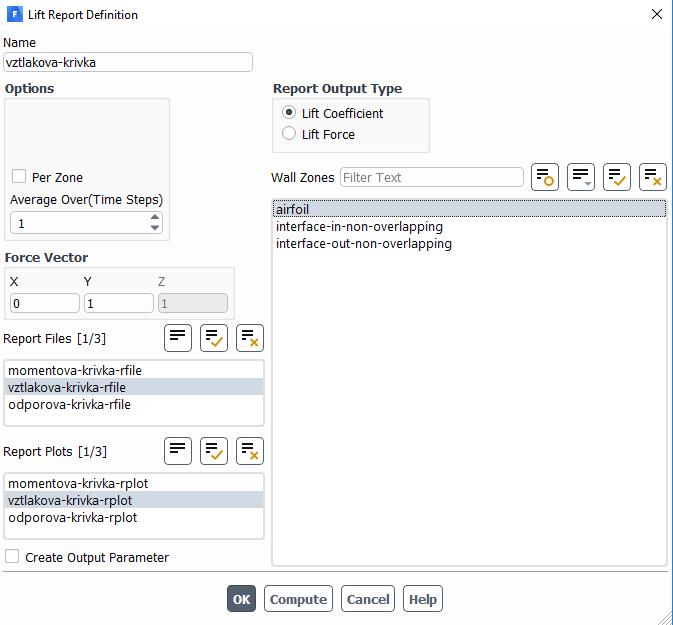
Task: Select the Lift Force radio button
Action: (289, 133)
